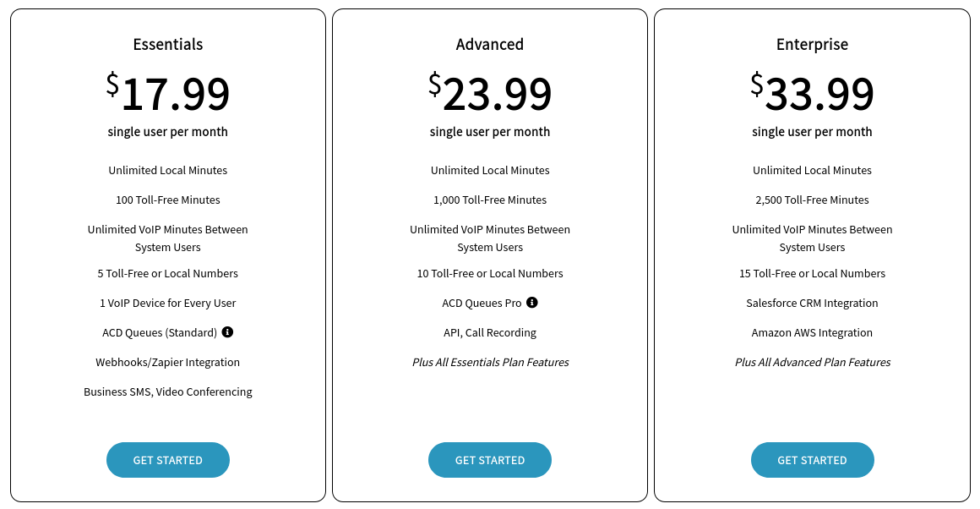This screenshot has height=509, width=980.
Task: Click the Amazon AWS Integration feature
Action: point(813,332)
